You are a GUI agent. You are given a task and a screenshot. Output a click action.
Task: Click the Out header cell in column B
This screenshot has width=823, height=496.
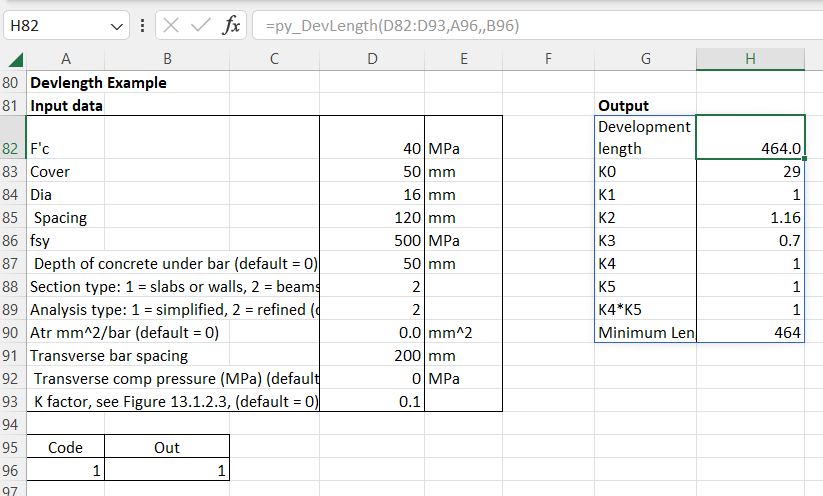click(x=167, y=447)
